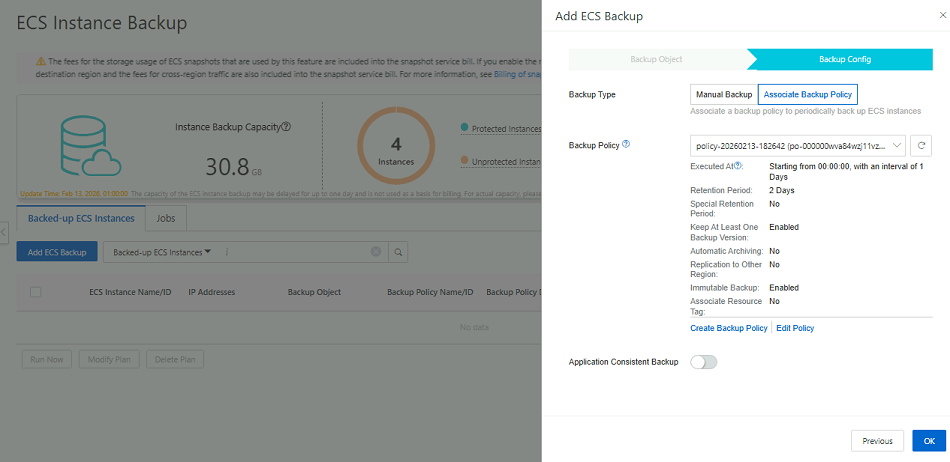950x462 pixels.
Task: Switch to the Jobs tab
Action: (x=166, y=217)
